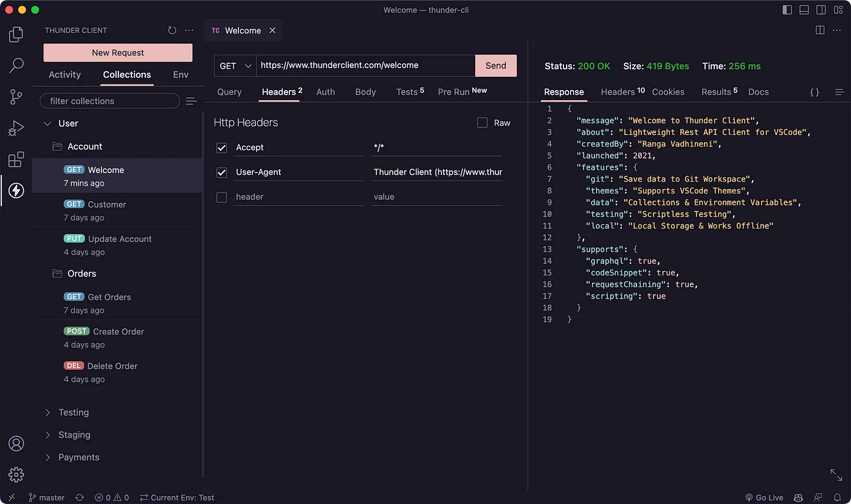Open the Docs tab
Viewport: 851px width, 504px height.
click(758, 92)
